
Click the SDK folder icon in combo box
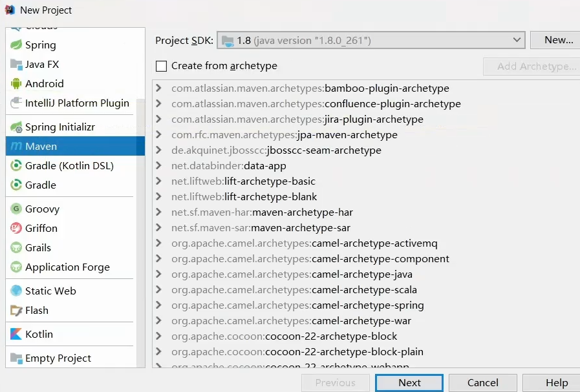[x=228, y=41]
